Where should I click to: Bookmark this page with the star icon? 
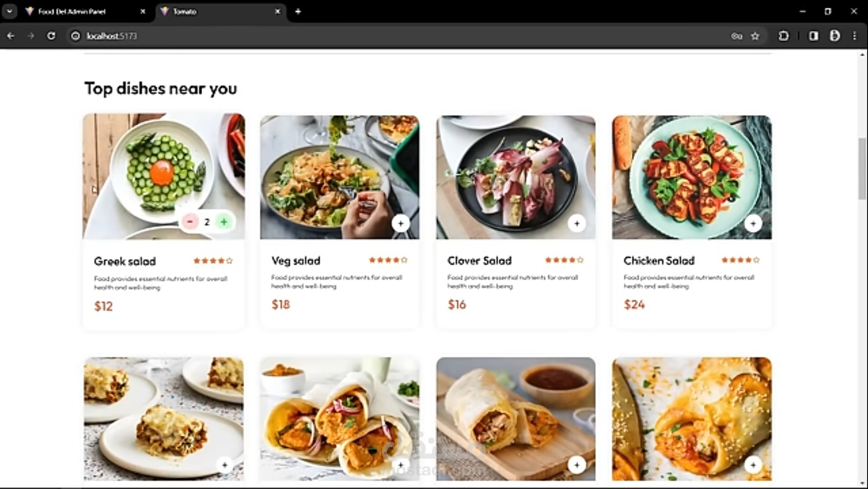tap(755, 36)
